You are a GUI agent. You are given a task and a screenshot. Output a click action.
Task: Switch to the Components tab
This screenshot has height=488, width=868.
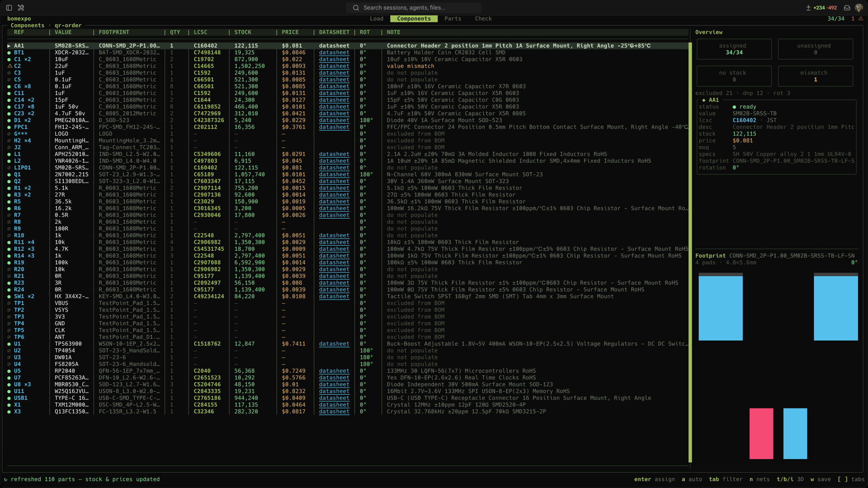coord(414,19)
